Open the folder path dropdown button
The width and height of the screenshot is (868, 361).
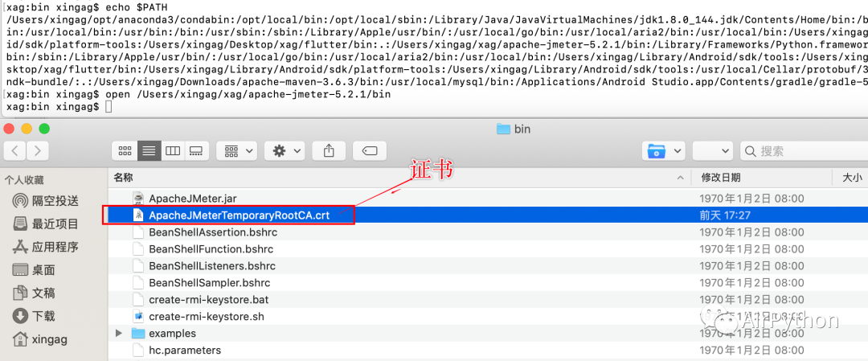pos(664,150)
